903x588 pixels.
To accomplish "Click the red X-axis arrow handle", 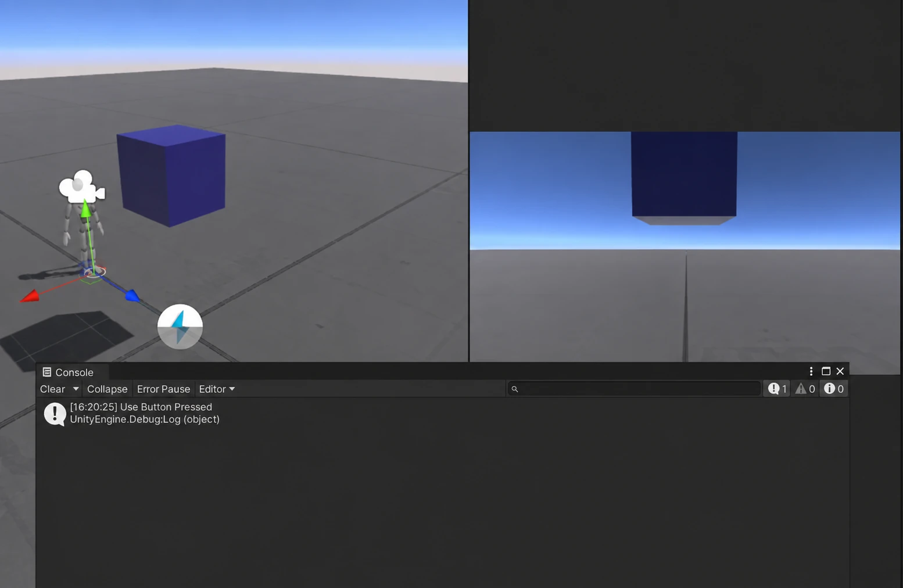I will (x=30, y=296).
